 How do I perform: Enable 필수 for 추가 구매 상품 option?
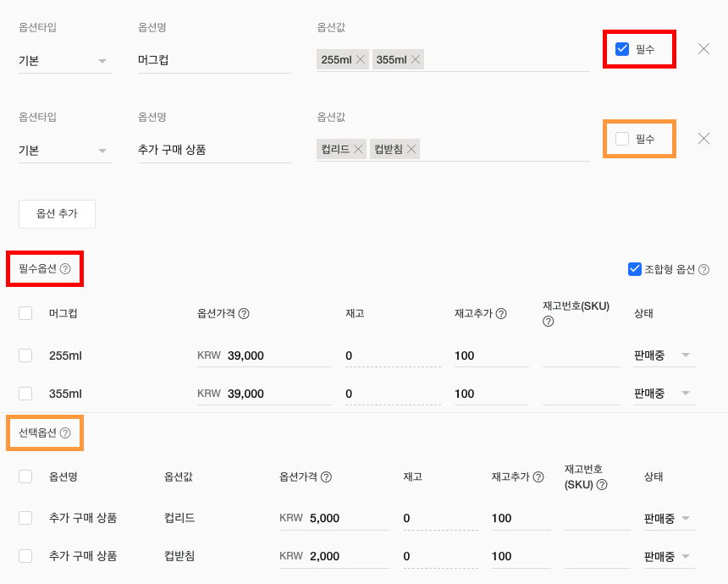point(622,139)
